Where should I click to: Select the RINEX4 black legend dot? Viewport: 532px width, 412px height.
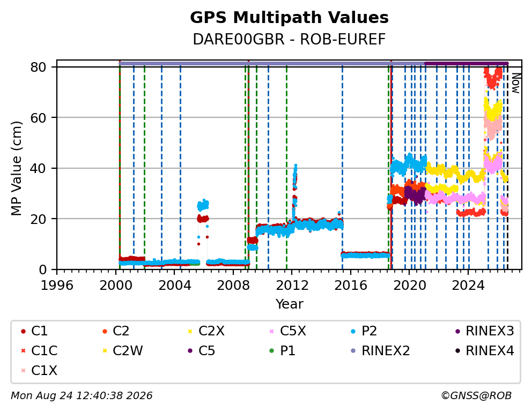click(x=457, y=351)
